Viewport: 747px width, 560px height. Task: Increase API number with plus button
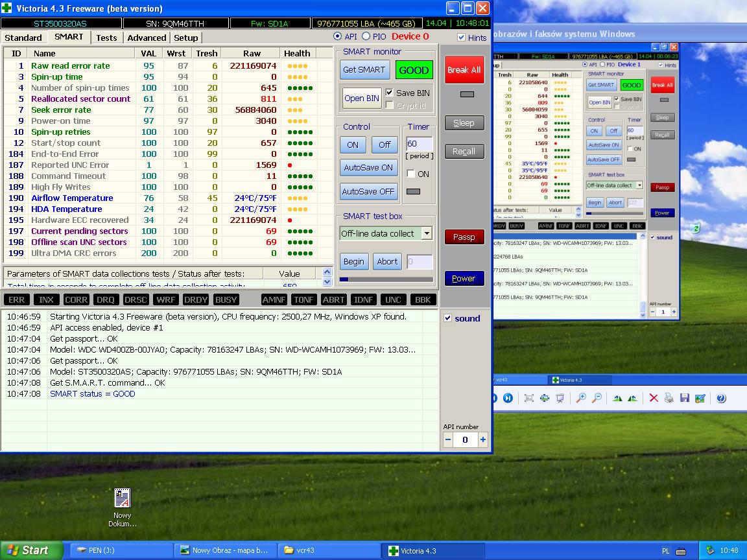(x=482, y=439)
